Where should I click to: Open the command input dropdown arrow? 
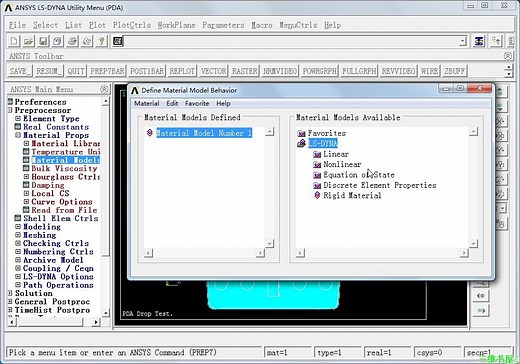click(463, 41)
